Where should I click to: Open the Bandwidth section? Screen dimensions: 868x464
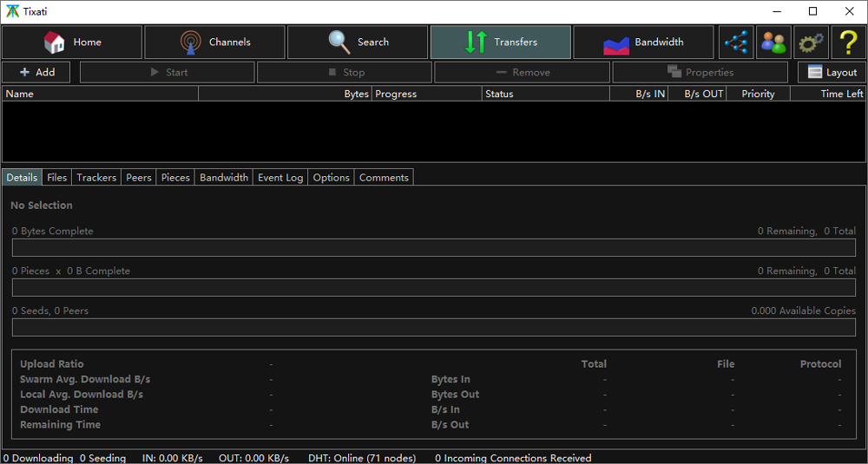[643, 42]
